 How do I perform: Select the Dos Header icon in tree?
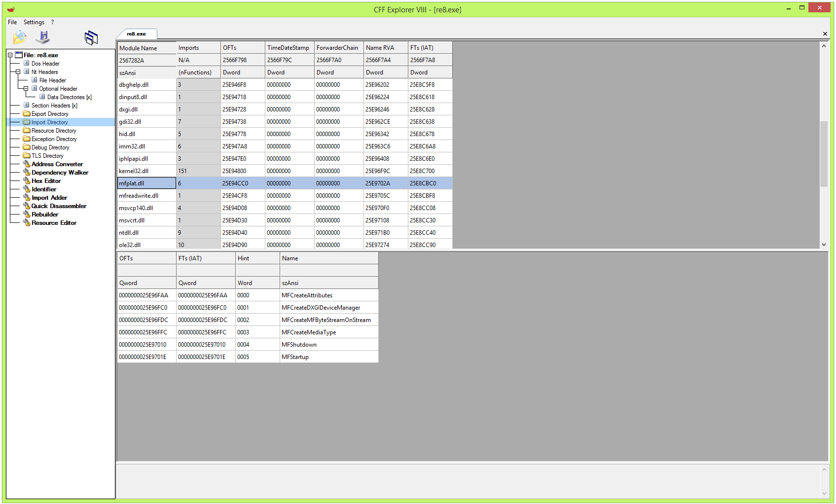pyautogui.click(x=27, y=64)
